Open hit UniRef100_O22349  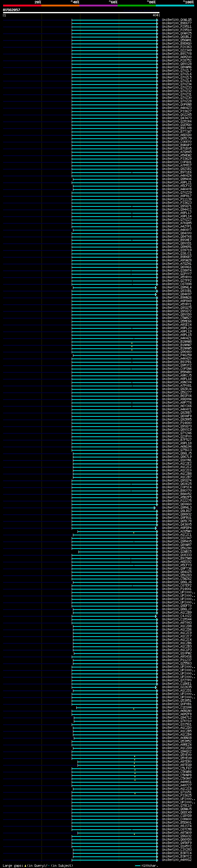176,50
